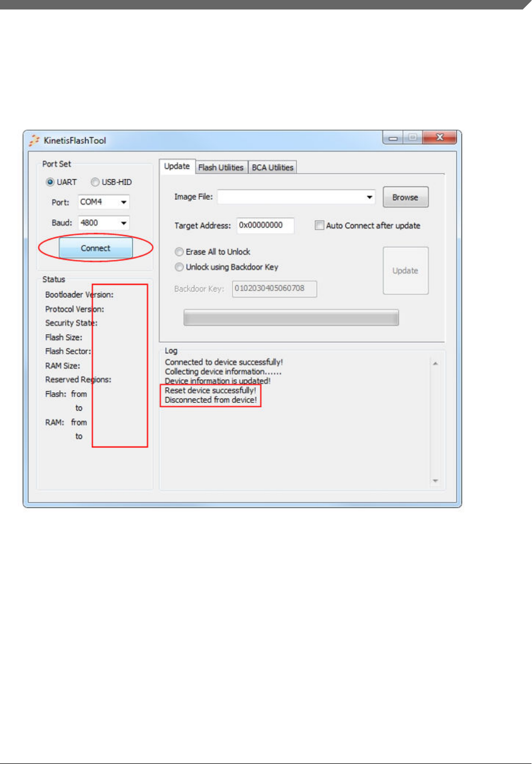Click the Target Address input field
The height and width of the screenshot is (764, 532).
265,225
